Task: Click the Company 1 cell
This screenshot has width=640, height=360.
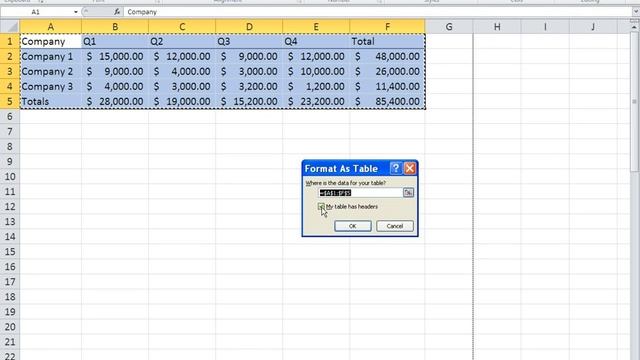Action: click(x=51, y=56)
